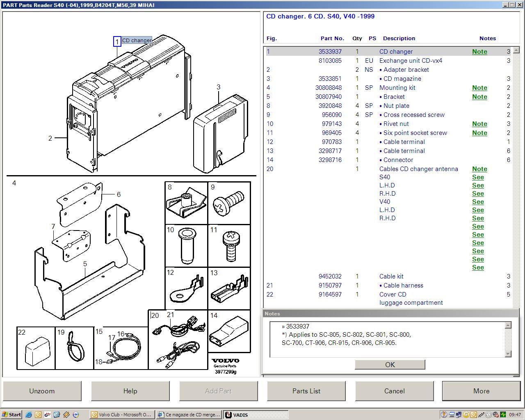Open Note link for Rivet nut row
Viewport: 525px width, 420px height.
click(479, 124)
